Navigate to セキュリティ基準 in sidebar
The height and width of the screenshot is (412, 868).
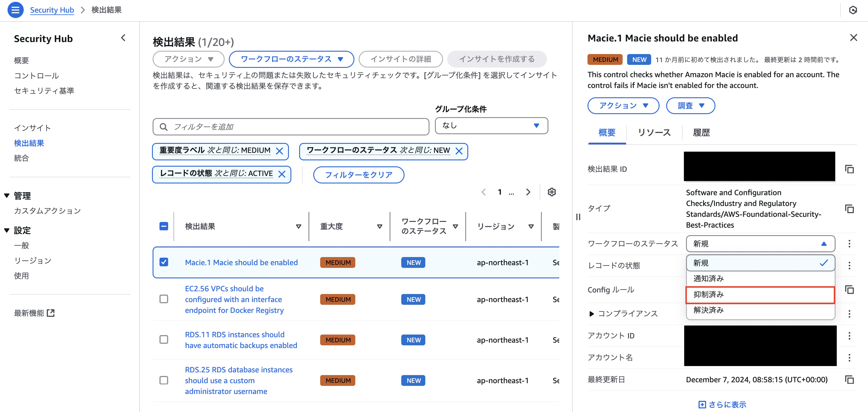[x=44, y=91]
